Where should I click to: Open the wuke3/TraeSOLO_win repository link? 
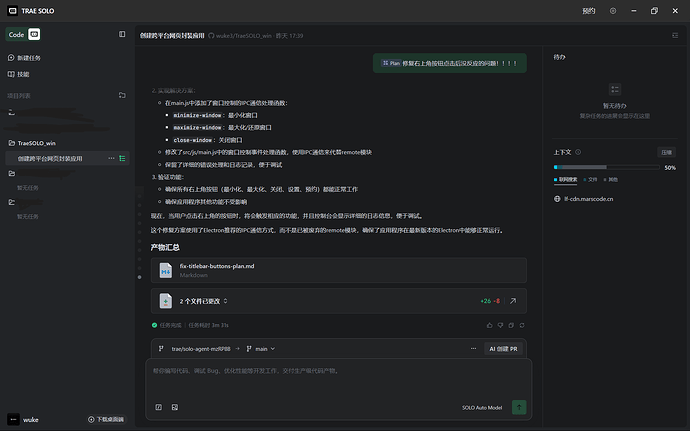[240, 36]
